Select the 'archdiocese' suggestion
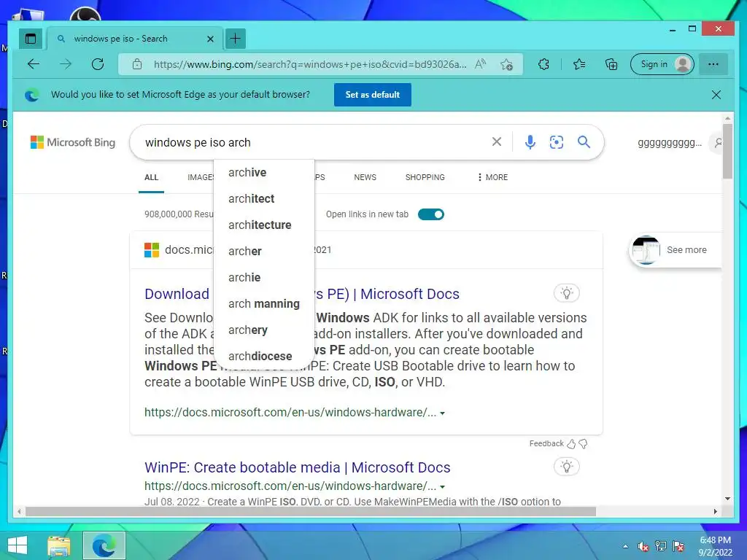 pyautogui.click(x=264, y=356)
